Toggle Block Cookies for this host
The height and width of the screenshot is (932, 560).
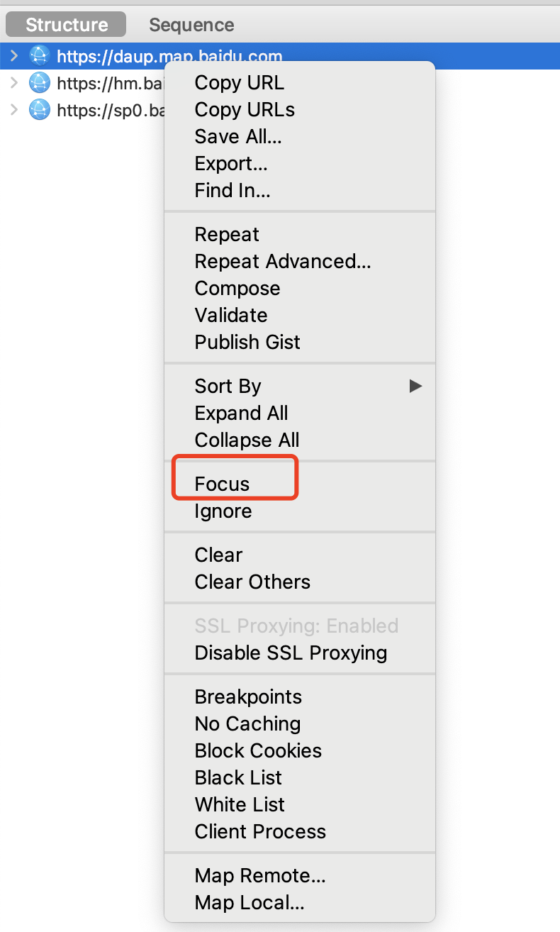point(258,750)
